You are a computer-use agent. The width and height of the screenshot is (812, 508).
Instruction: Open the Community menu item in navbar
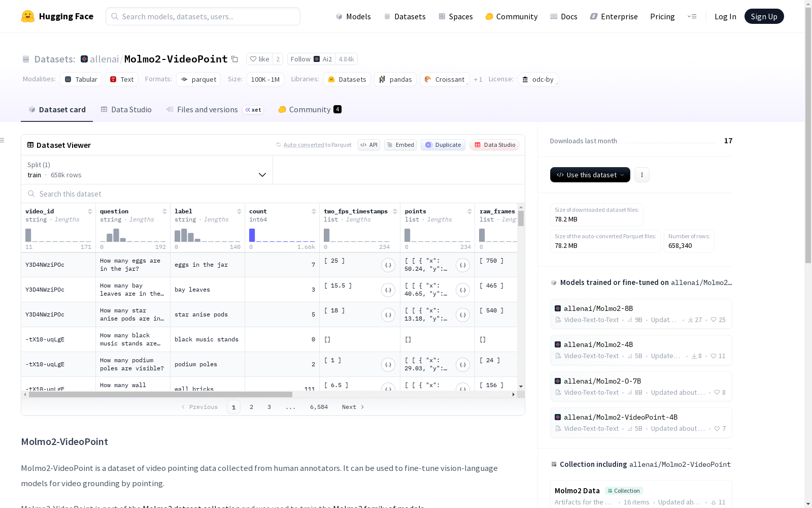pyautogui.click(x=511, y=16)
